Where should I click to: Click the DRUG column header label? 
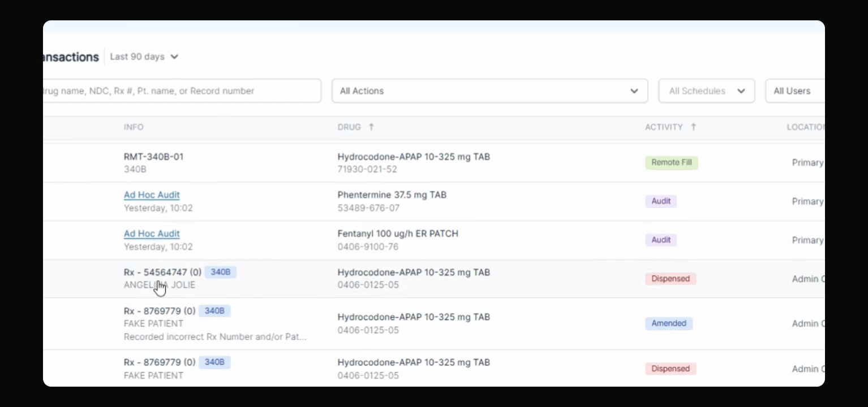[x=349, y=127]
